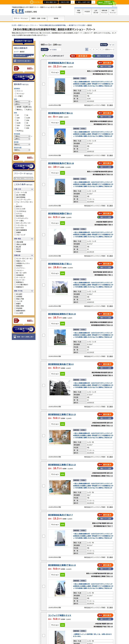
Task: Check ペット可 option
Action: tap(15, 301)
